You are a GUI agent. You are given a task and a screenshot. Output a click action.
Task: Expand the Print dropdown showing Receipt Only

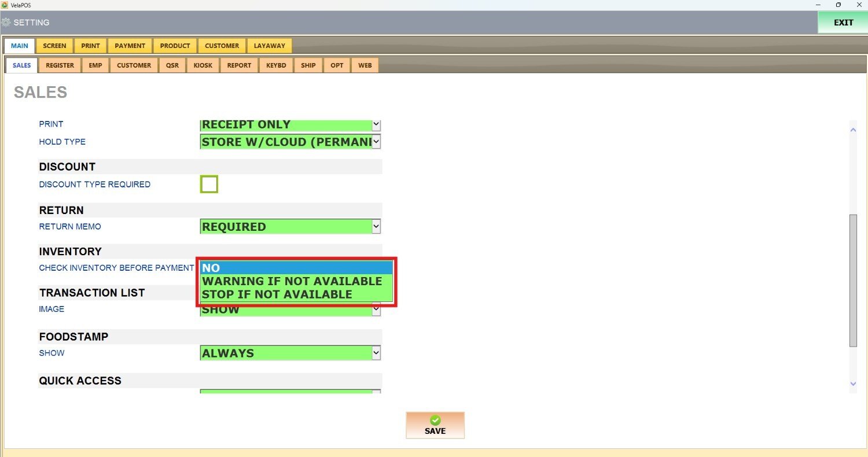[376, 124]
